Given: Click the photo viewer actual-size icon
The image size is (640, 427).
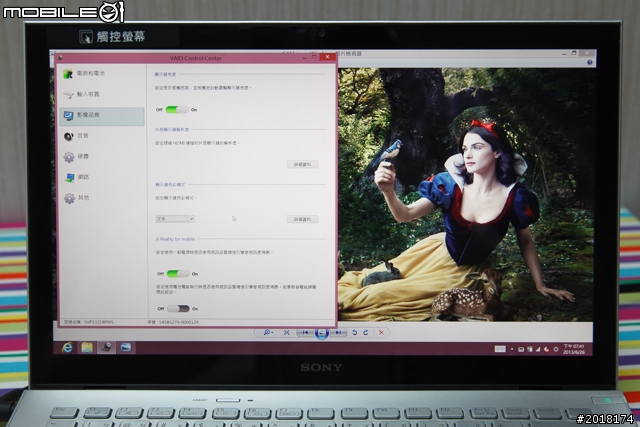Looking at the screenshot, I should (287, 333).
